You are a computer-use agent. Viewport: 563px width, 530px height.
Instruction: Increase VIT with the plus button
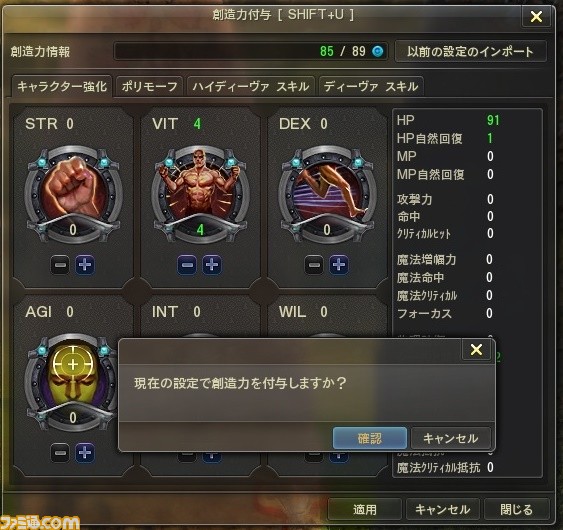click(x=212, y=265)
